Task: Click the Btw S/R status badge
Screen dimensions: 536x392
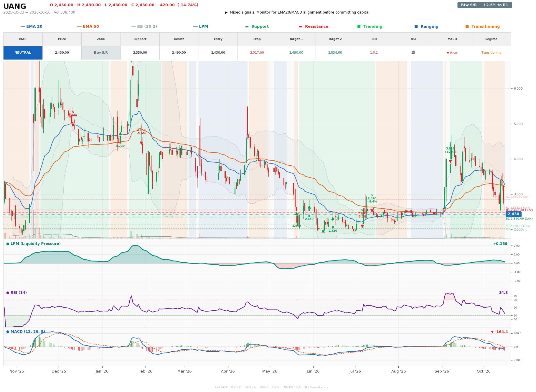Action: pyautogui.click(x=484, y=5)
